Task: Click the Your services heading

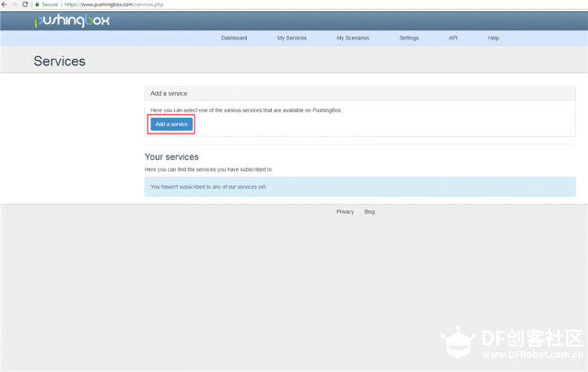Action: tap(172, 157)
